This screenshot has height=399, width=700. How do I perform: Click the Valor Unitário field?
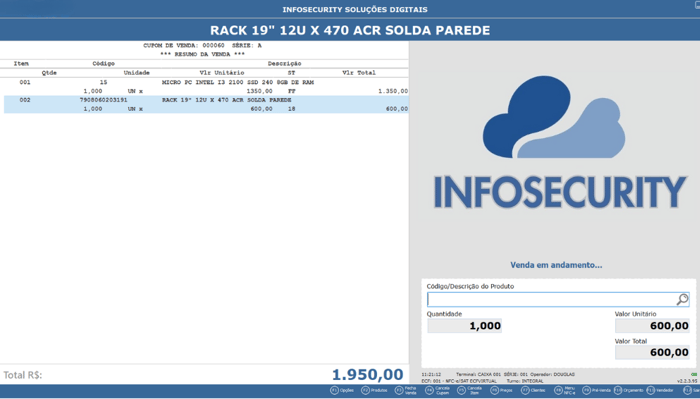(652, 326)
